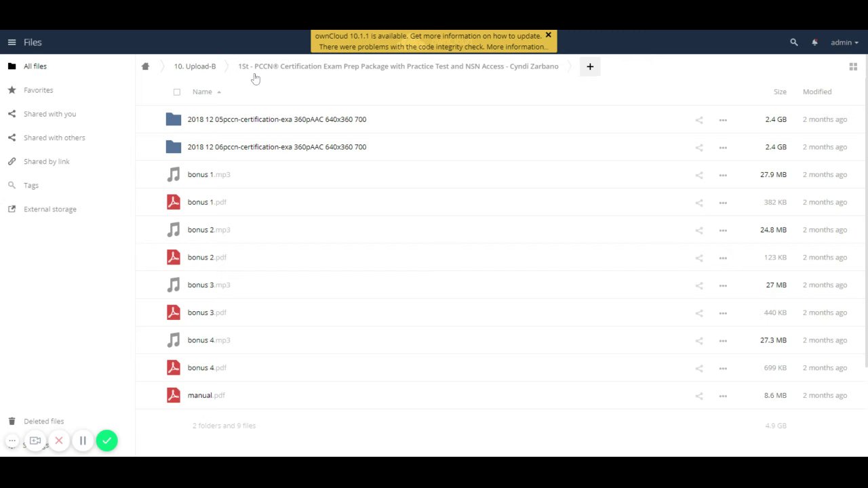Share bonus 1.mp3 file
Viewport: 868px width, 488px height.
699,175
